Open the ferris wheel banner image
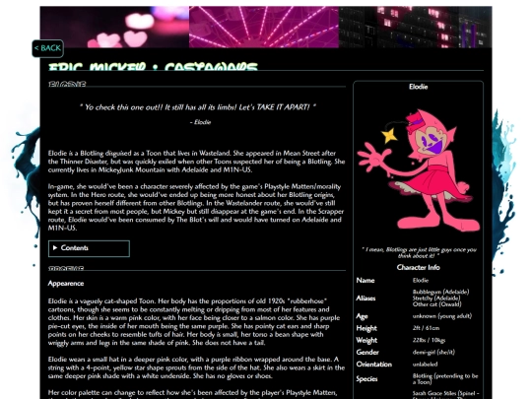This screenshot has width=532, height=399. point(264,28)
